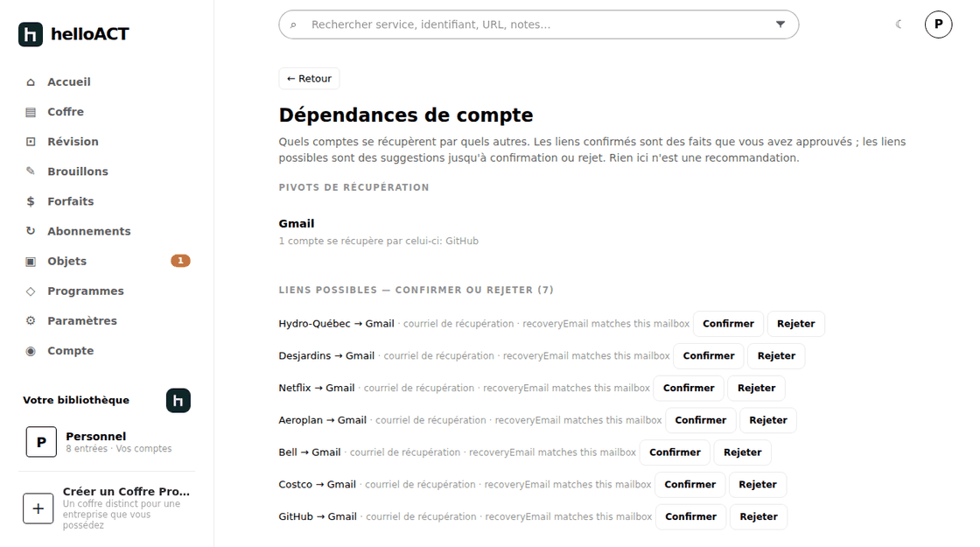Click the Gmail pivot heading
The height and width of the screenshot is (547, 980).
pos(297,224)
